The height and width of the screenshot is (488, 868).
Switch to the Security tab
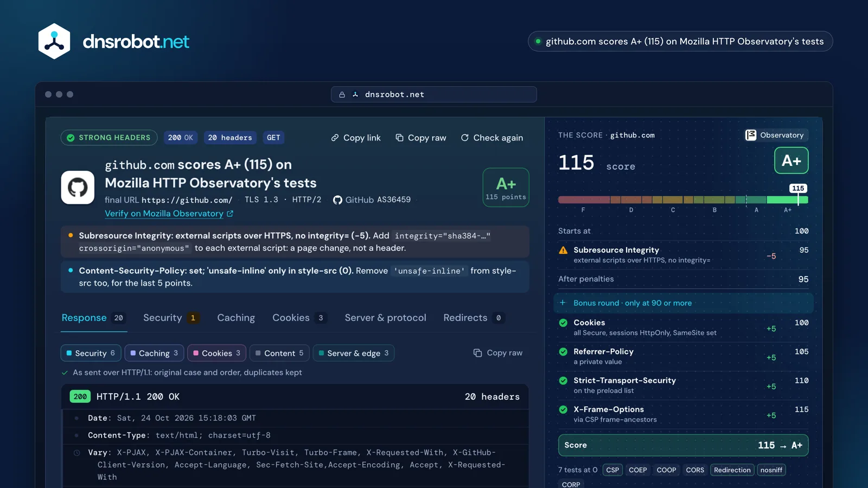(x=171, y=318)
